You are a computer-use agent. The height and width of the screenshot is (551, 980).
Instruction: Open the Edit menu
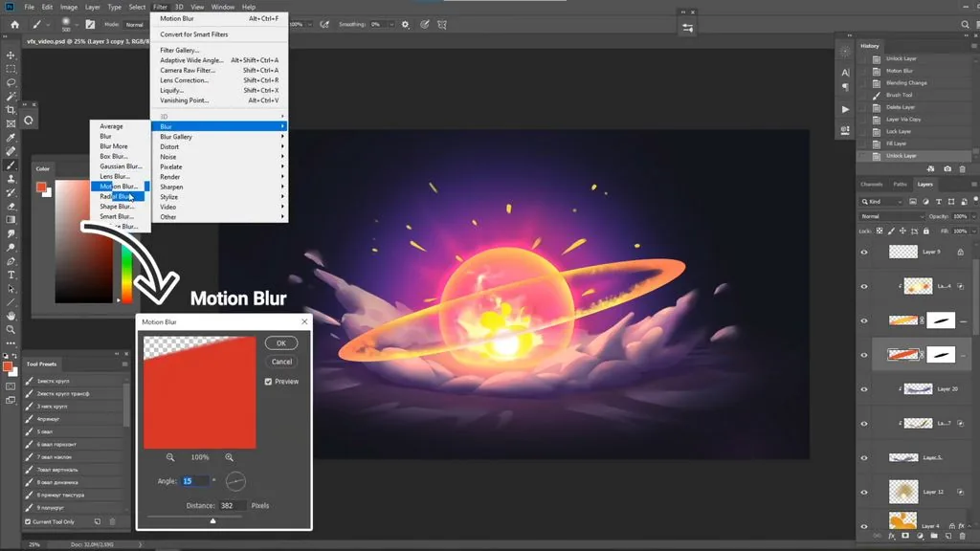47,7
